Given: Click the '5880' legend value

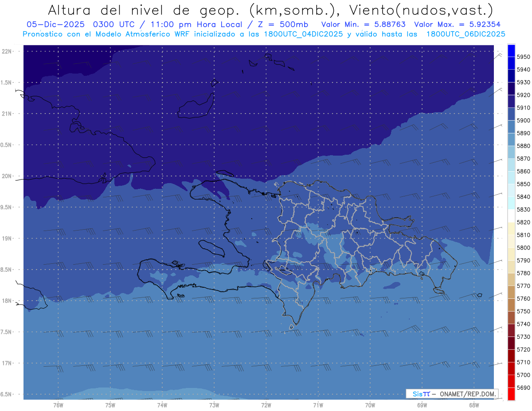Looking at the screenshot, I should [x=524, y=146].
